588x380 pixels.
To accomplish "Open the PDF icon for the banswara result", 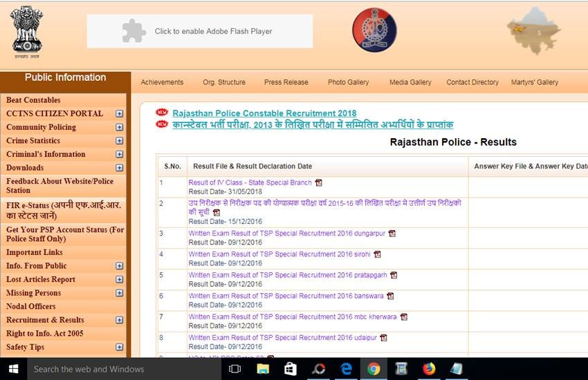I will [390, 296].
